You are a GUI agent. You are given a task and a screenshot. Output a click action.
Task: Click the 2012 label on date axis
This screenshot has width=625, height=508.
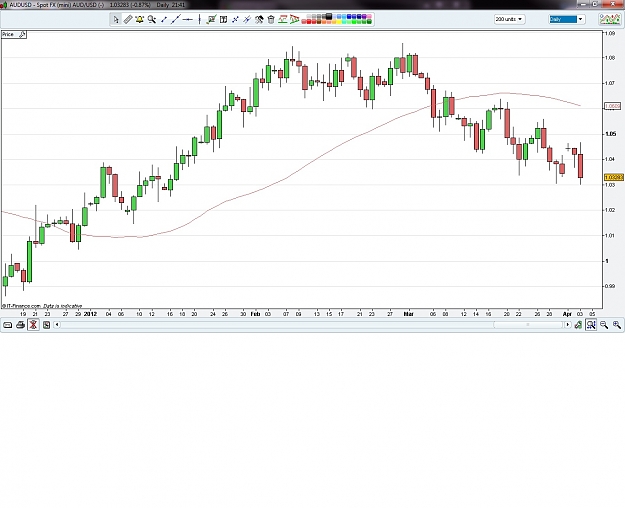point(90,314)
